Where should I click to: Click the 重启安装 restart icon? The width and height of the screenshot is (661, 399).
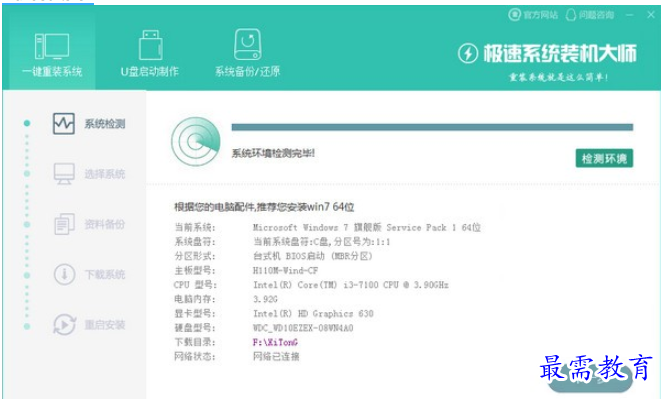(x=64, y=324)
